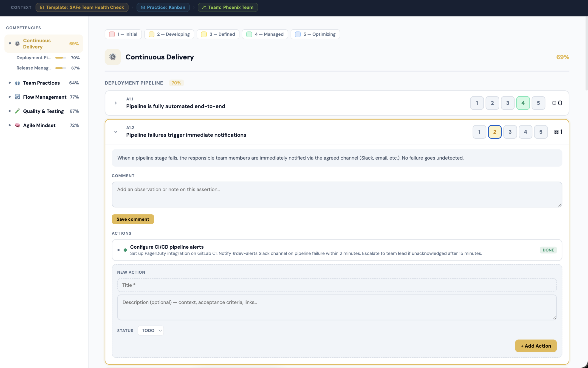Click the Flow Management cycle icon
588x368 pixels.
tap(17, 97)
